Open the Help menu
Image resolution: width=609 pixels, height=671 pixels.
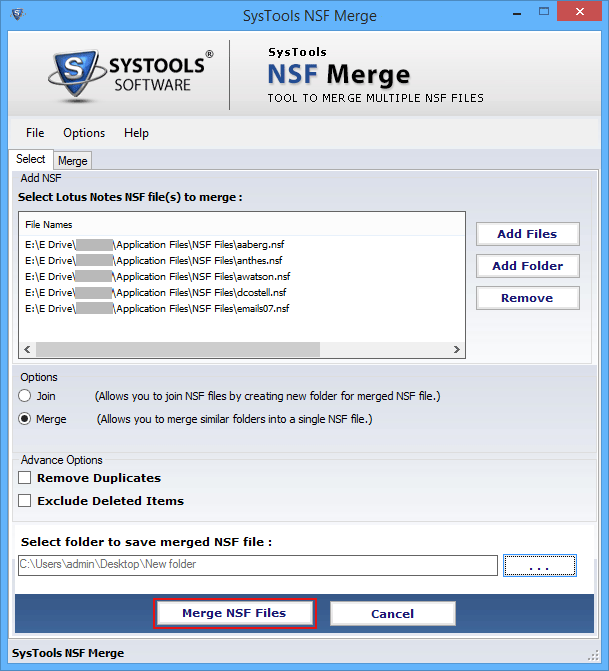[136, 133]
